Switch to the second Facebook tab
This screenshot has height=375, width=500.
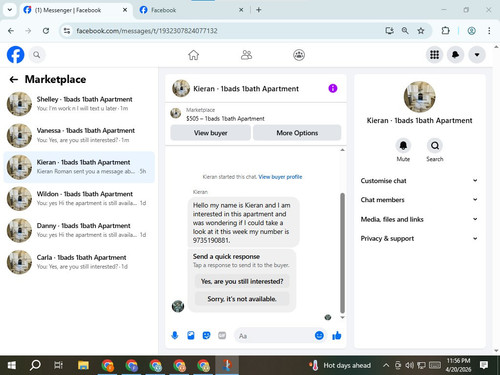tap(191, 10)
